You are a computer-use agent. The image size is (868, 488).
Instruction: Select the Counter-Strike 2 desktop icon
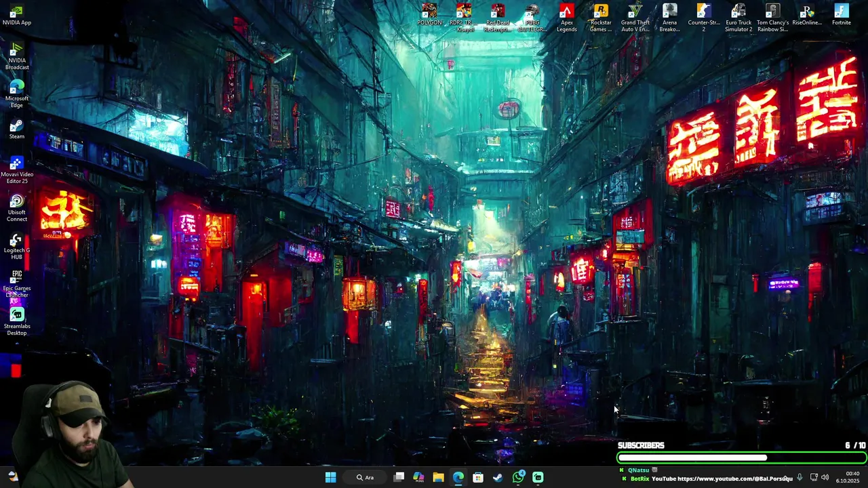click(x=704, y=18)
